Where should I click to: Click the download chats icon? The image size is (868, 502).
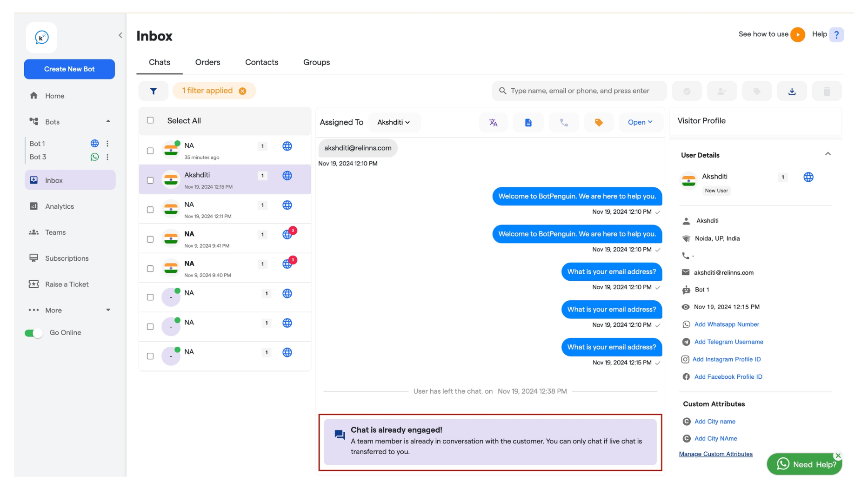point(792,91)
